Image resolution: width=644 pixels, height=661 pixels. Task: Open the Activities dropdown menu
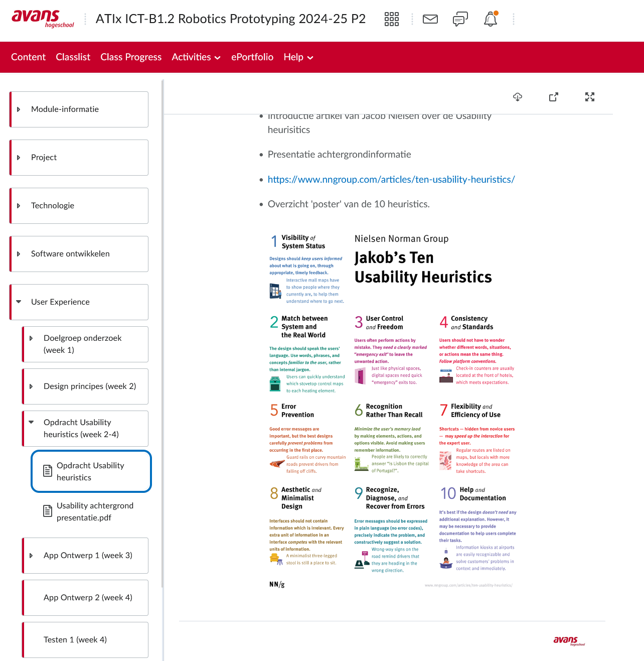point(196,57)
